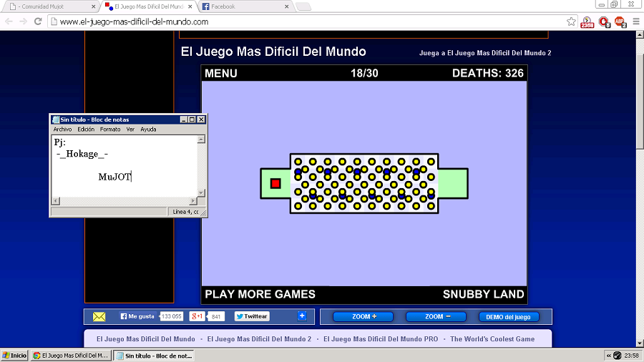Image resolution: width=644 pixels, height=362 pixels.
Task: Click the Google +1 share icon
Action: click(x=197, y=316)
